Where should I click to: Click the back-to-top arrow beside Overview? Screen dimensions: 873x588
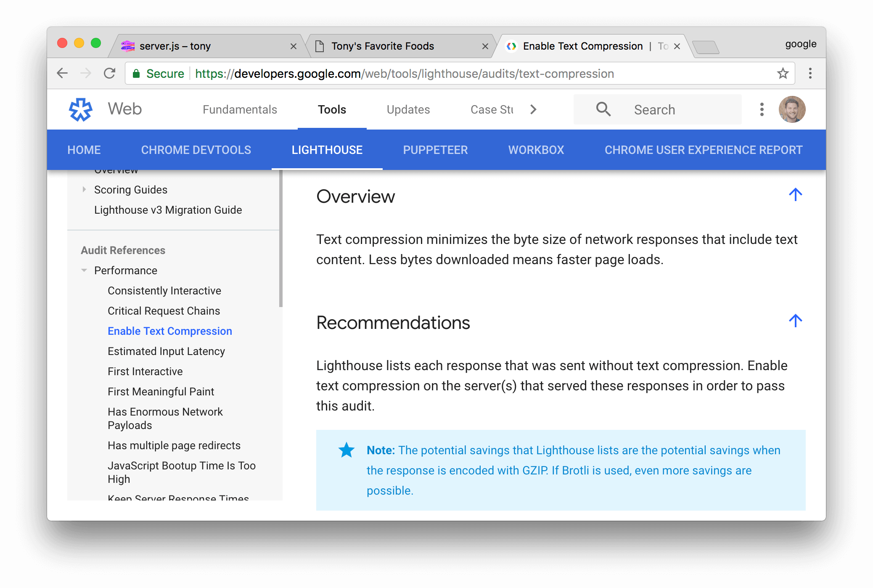click(795, 194)
